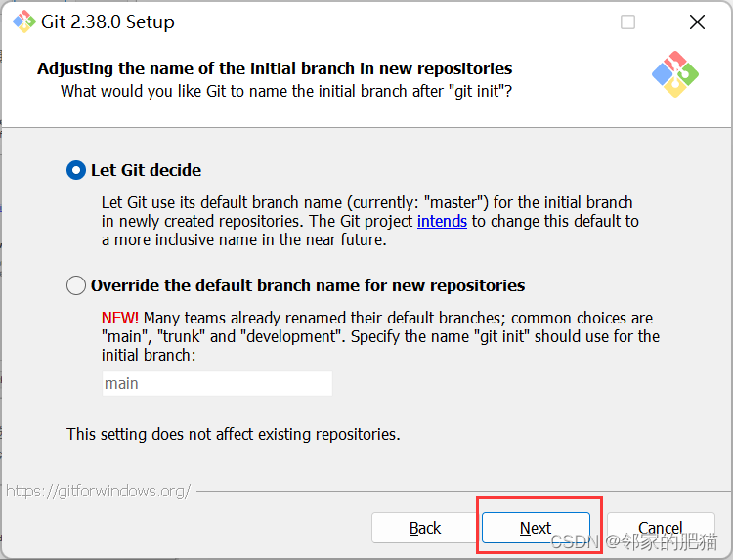Click the Git logo in header
The image size is (733, 560).
click(675, 74)
